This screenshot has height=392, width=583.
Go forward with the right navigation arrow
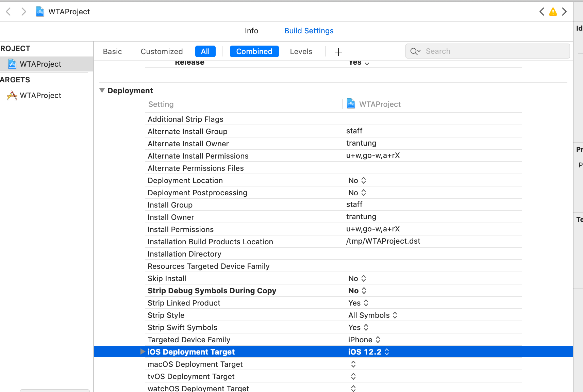[x=23, y=12]
